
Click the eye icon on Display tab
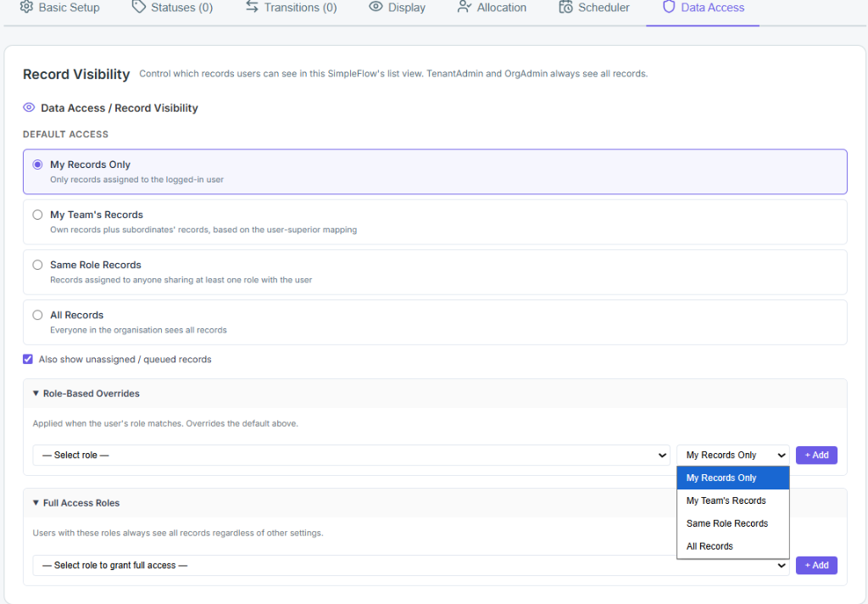tap(376, 7)
